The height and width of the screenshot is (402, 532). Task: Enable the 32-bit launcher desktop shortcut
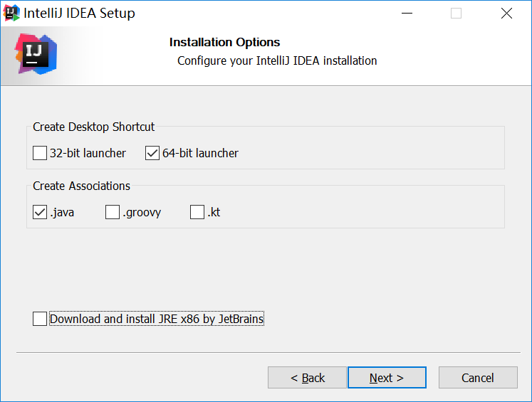coord(40,153)
